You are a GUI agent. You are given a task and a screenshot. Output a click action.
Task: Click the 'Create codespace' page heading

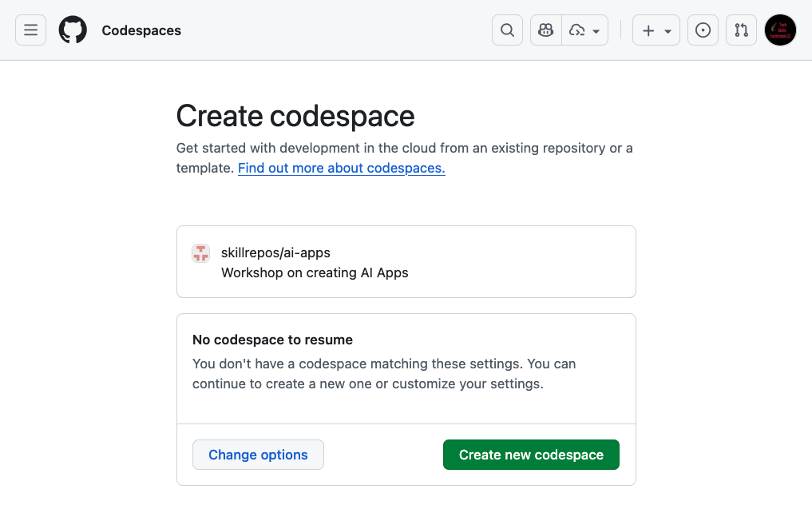click(x=295, y=117)
